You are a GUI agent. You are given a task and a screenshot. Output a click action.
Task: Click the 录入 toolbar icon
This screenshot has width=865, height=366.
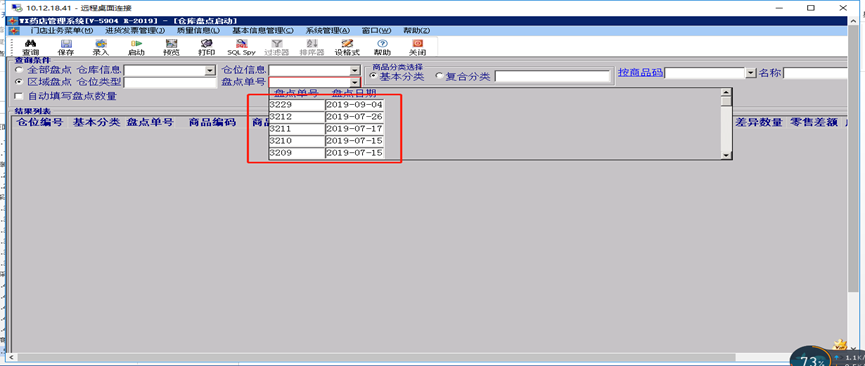tap(101, 44)
